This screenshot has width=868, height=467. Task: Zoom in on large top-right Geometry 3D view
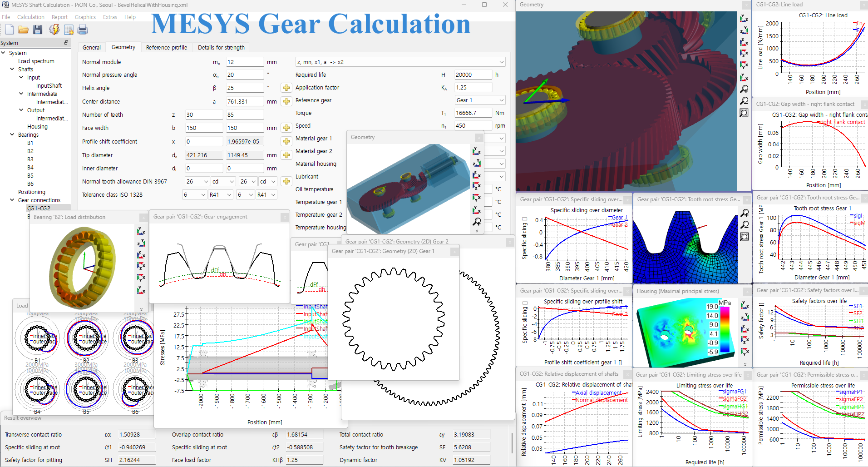744,89
